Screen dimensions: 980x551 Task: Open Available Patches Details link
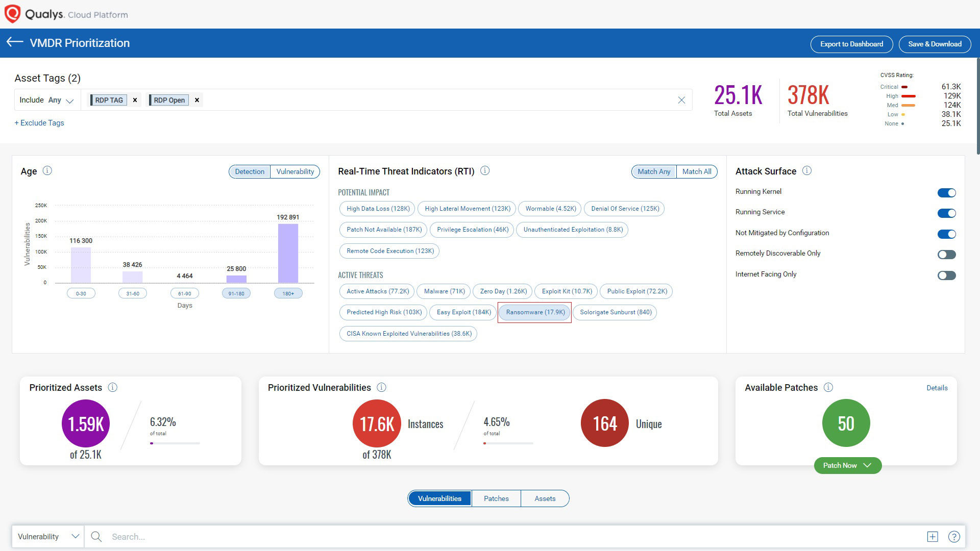937,388
